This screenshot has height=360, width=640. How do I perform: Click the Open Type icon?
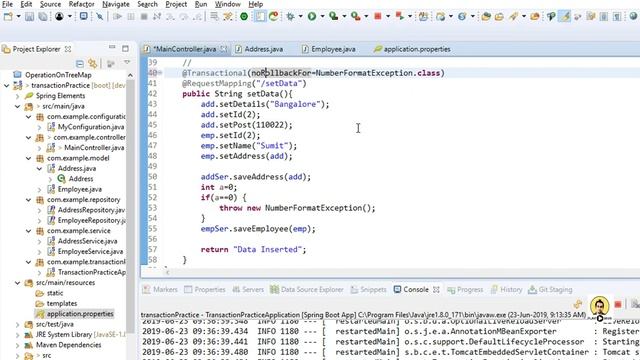click(x=486, y=16)
